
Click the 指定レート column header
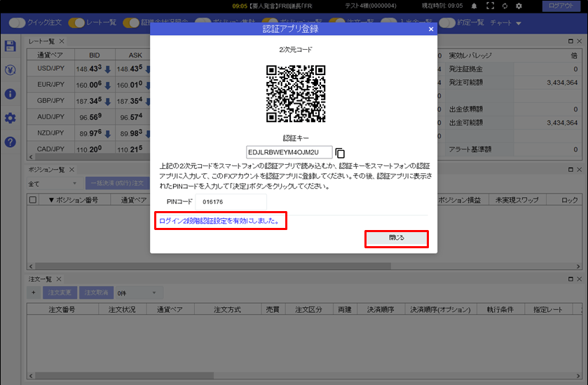[x=548, y=309]
